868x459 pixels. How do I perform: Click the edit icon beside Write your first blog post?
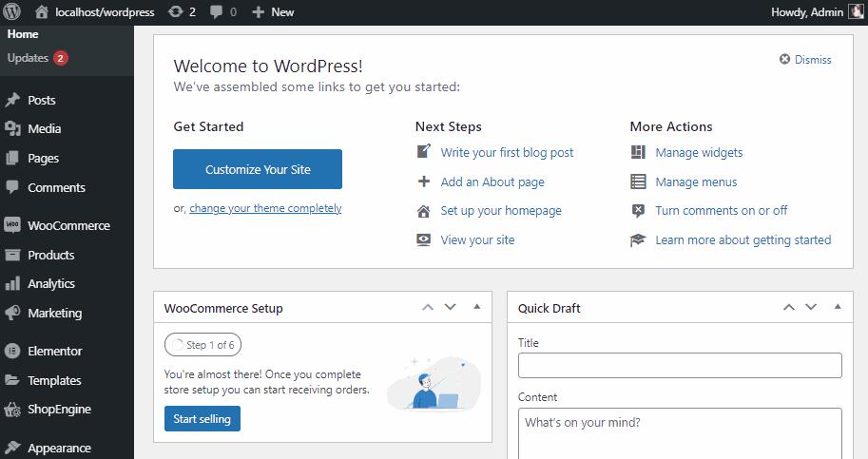423,151
